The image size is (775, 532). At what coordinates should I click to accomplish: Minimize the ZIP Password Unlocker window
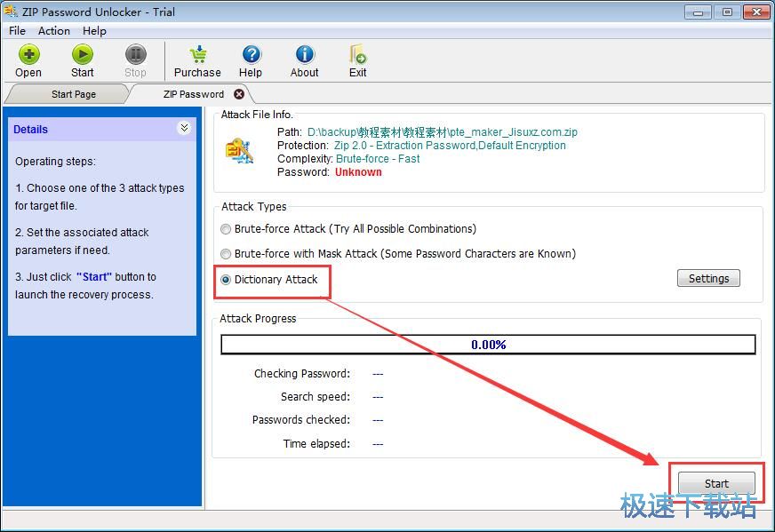click(x=698, y=12)
